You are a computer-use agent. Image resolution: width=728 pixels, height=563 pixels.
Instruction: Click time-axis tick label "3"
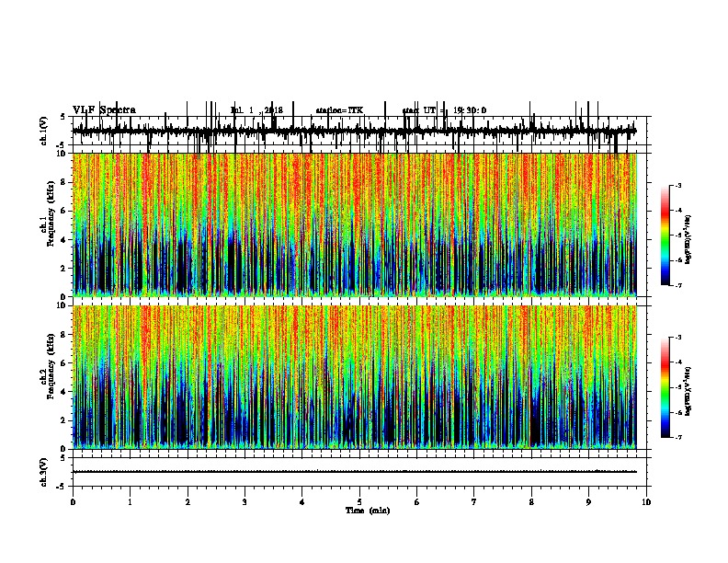245,502
